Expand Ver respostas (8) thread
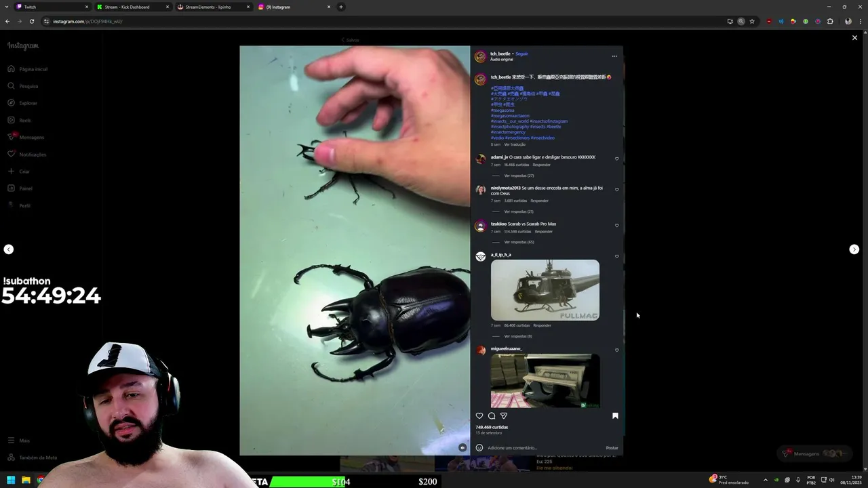Image resolution: width=868 pixels, height=488 pixels. pyautogui.click(x=518, y=336)
